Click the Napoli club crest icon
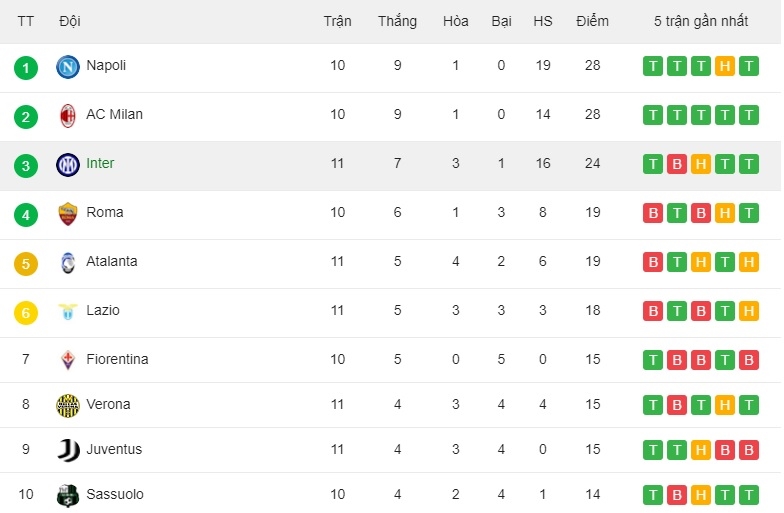This screenshot has height=513, width=784. tap(68, 67)
